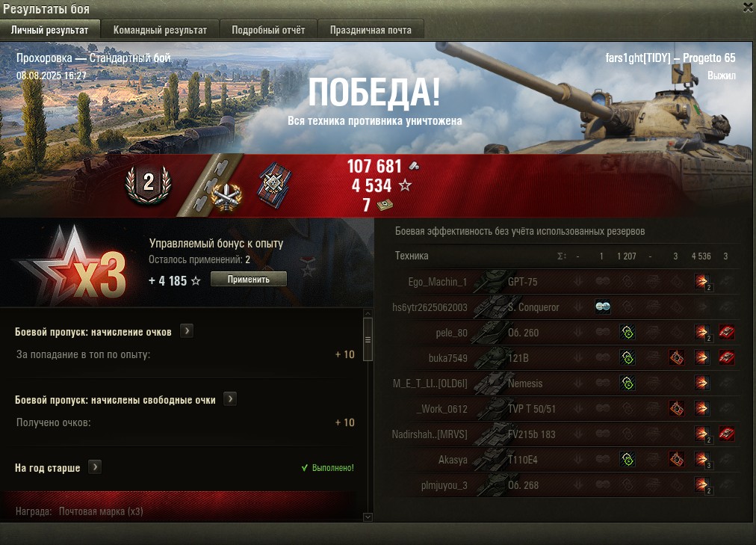Expand the free points awarded section
The width and height of the screenshot is (756, 545).
pyautogui.click(x=231, y=399)
